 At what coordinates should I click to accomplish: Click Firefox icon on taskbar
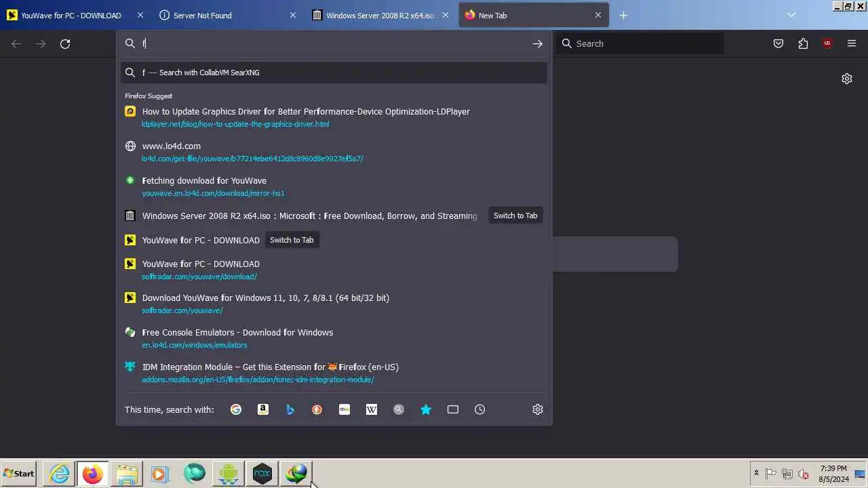(93, 474)
